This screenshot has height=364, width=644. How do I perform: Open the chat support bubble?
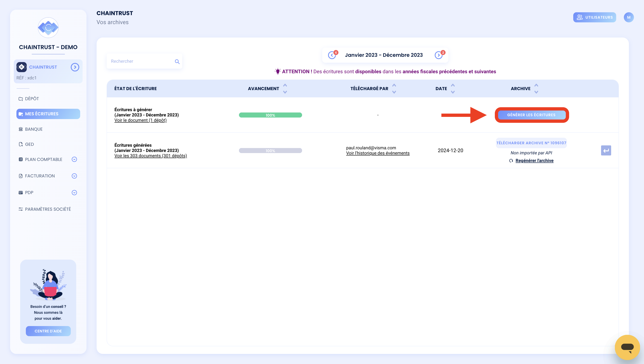click(x=627, y=347)
